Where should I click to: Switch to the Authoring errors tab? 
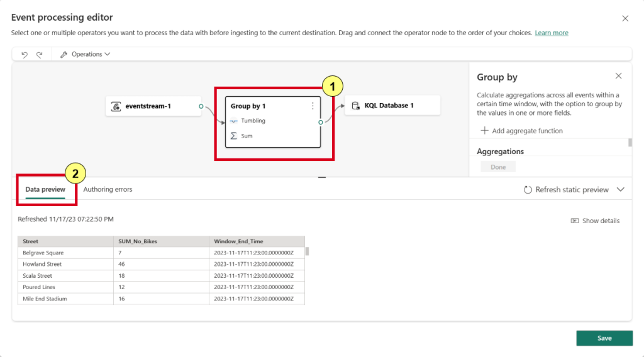coord(108,189)
